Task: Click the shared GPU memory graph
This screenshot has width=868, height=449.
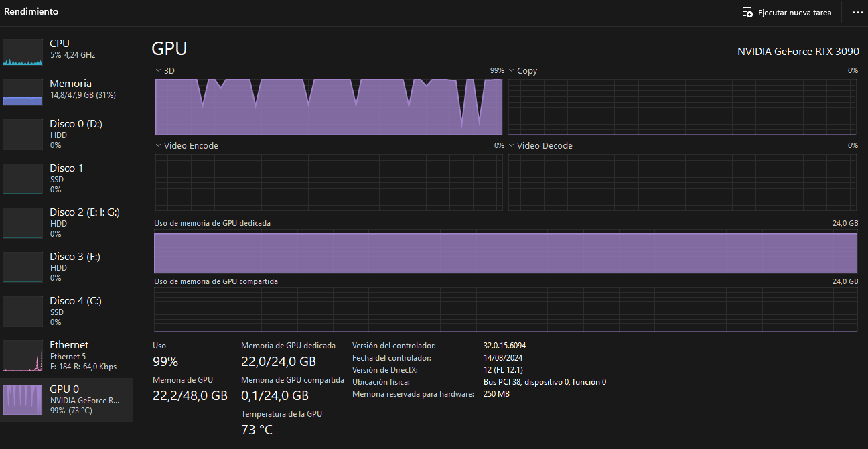Action: click(x=506, y=308)
